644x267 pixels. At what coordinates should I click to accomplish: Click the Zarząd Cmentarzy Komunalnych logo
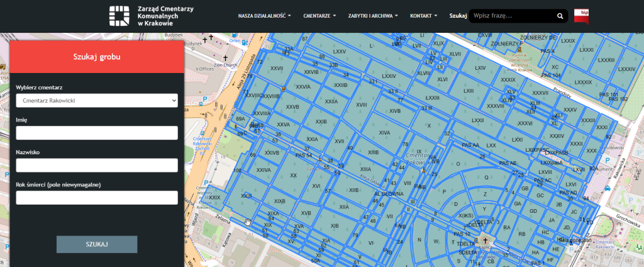pyautogui.click(x=151, y=16)
